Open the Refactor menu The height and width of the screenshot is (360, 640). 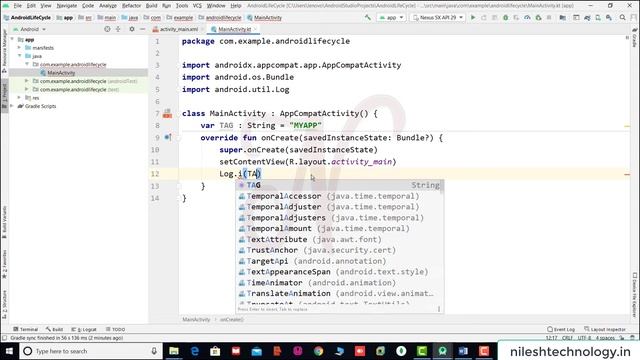point(131,6)
